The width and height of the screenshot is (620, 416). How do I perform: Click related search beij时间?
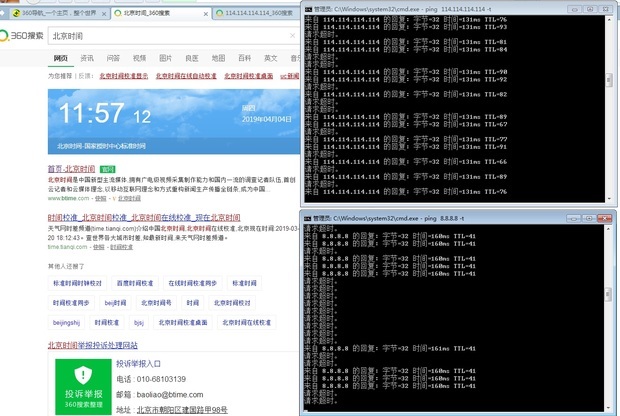point(115,303)
